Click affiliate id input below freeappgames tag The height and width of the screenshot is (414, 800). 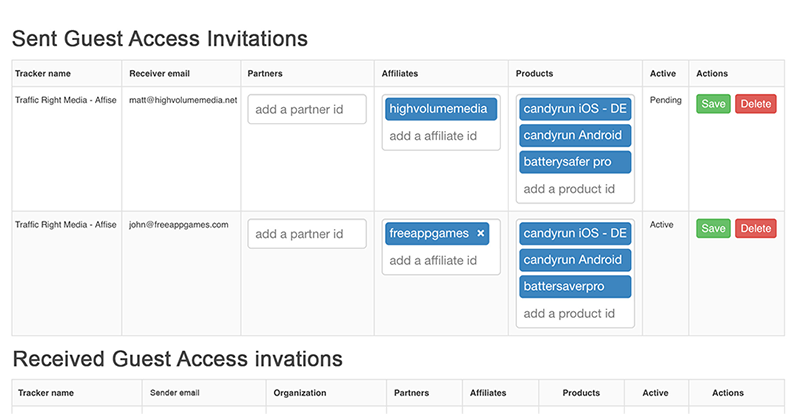[x=440, y=261]
